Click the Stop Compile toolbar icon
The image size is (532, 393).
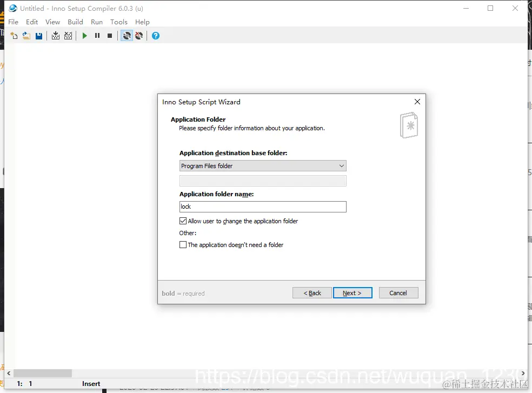(68, 36)
